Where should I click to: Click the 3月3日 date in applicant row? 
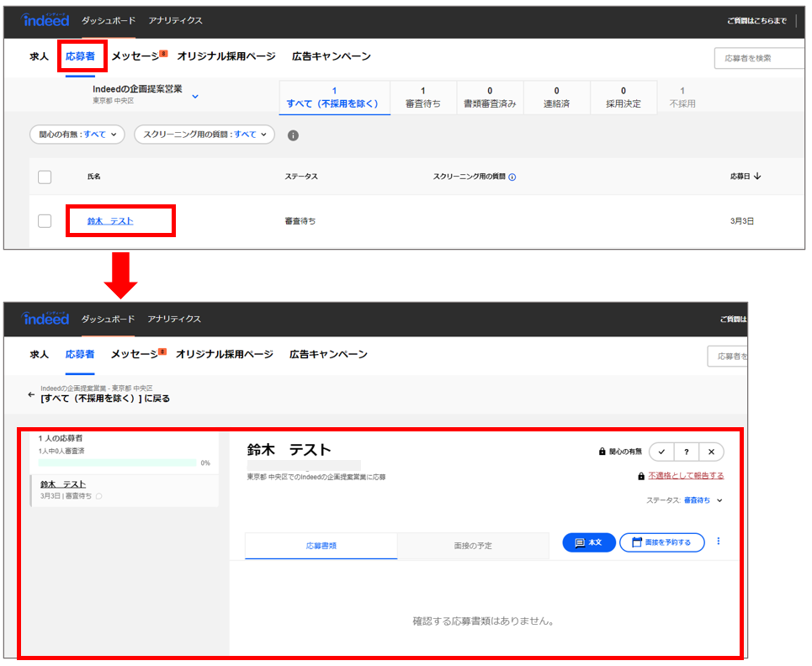coord(742,221)
